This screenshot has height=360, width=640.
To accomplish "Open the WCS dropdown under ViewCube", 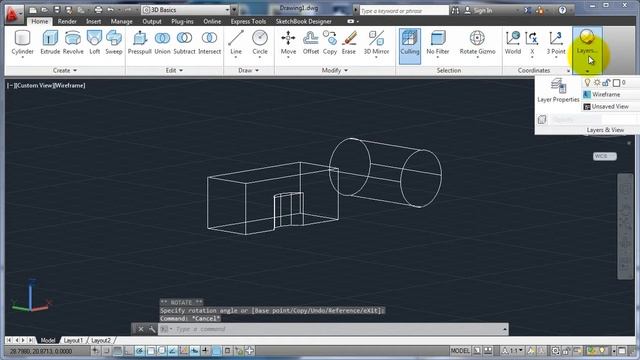I will tap(604, 156).
